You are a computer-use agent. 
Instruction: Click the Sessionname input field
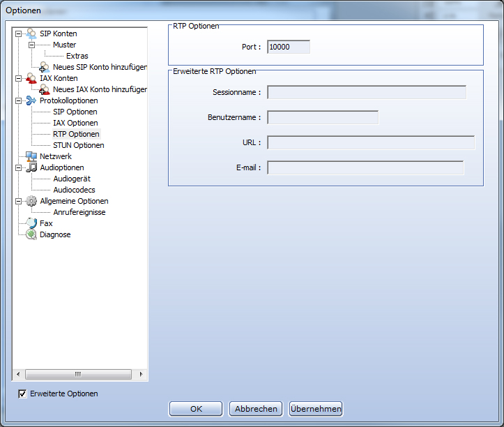[x=366, y=92]
